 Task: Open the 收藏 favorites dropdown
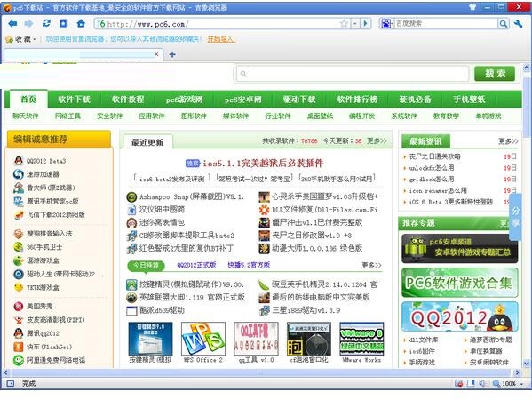pyautogui.click(x=21, y=39)
